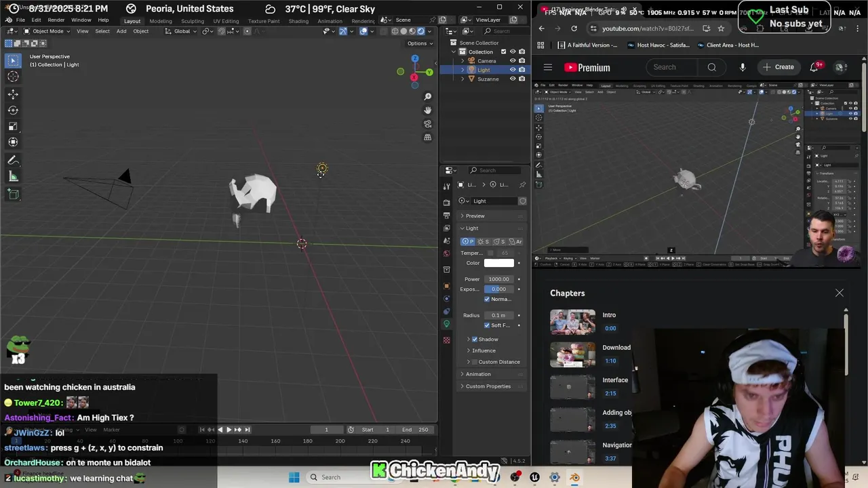Screen dimensions: 868x488
Task: Open the World properties tab
Action: coord(446,253)
